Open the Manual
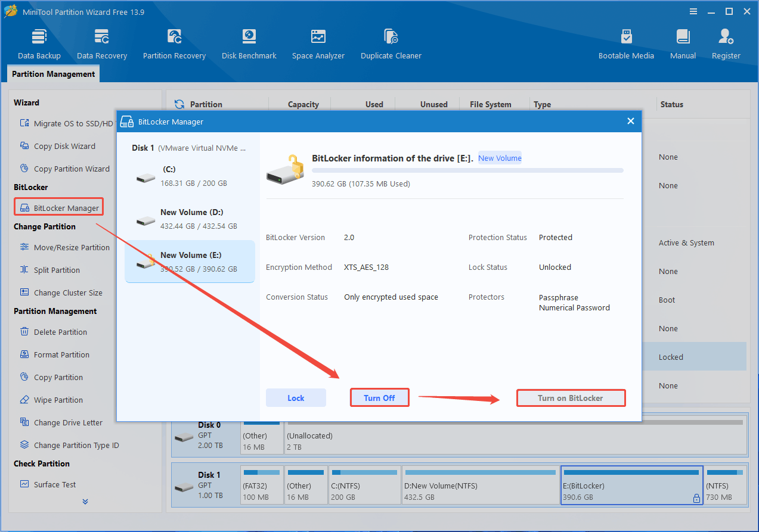This screenshot has height=532, width=759. [x=683, y=44]
